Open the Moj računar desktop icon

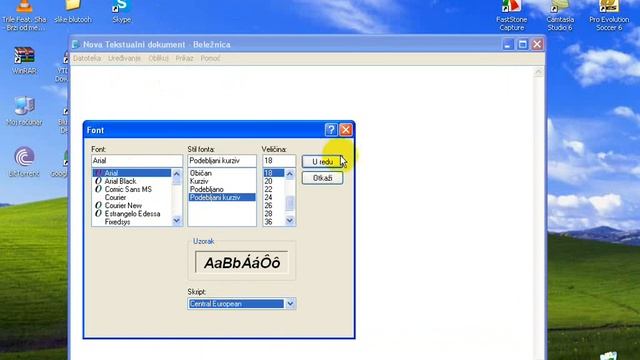pyautogui.click(x=24, y=111)
